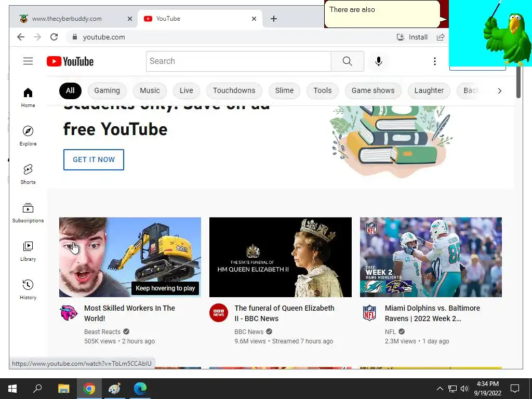This screenshot has height=399, width=532.
Task: Open Subscriptions in sidebar
Action: point(28,212)
